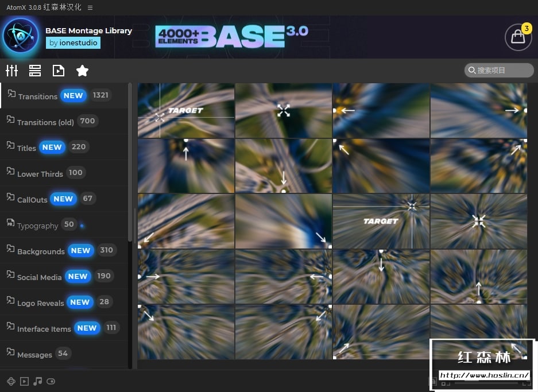This screenshot has width=538, height=392.
Task: Open third row TARGET radial thumbnail
Action: click(381, 221)
